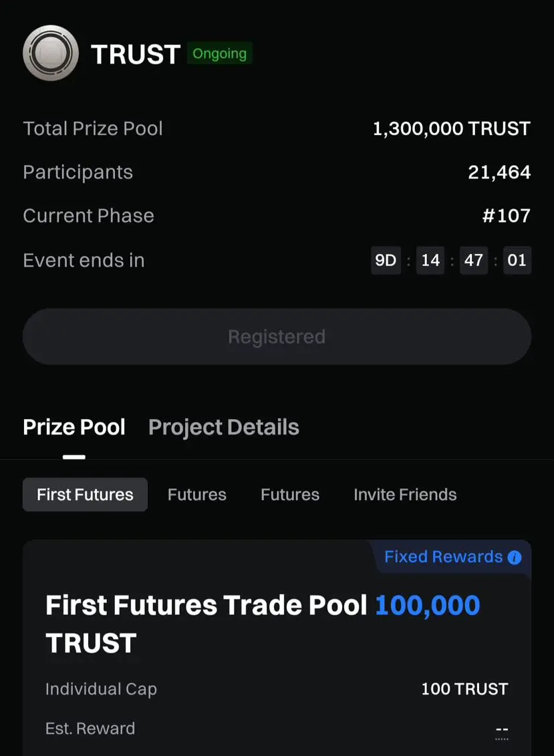This screenshot has height=756, width=554.
Task: Click the Fixed Rewards label
Action: click(443, 557)
